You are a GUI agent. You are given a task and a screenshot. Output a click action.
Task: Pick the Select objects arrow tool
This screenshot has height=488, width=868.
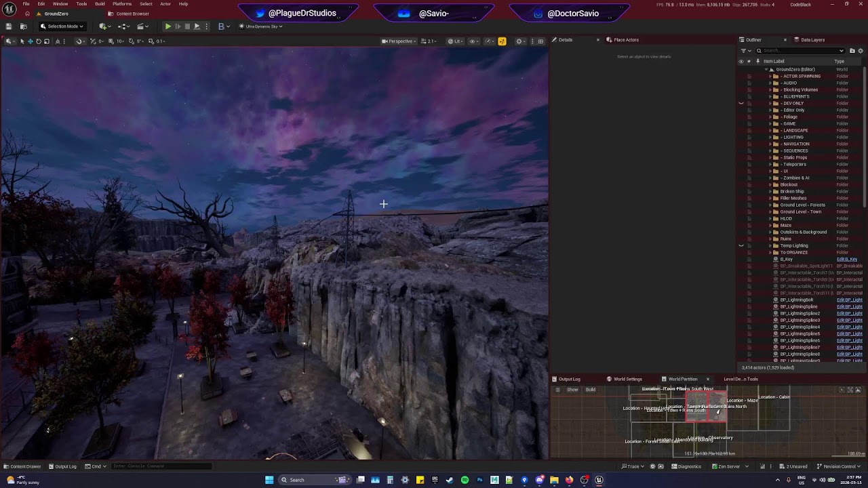point(22,41)
